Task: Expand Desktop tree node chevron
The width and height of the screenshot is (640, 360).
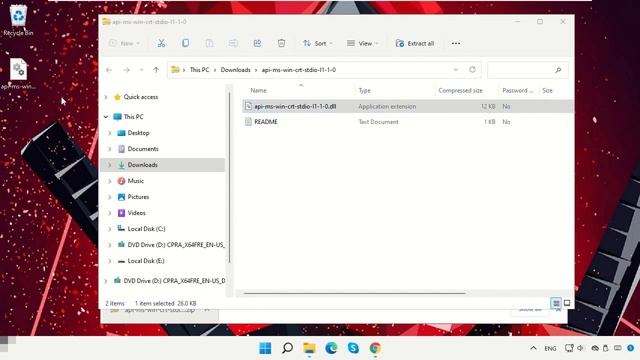Action: coord(110,133)
